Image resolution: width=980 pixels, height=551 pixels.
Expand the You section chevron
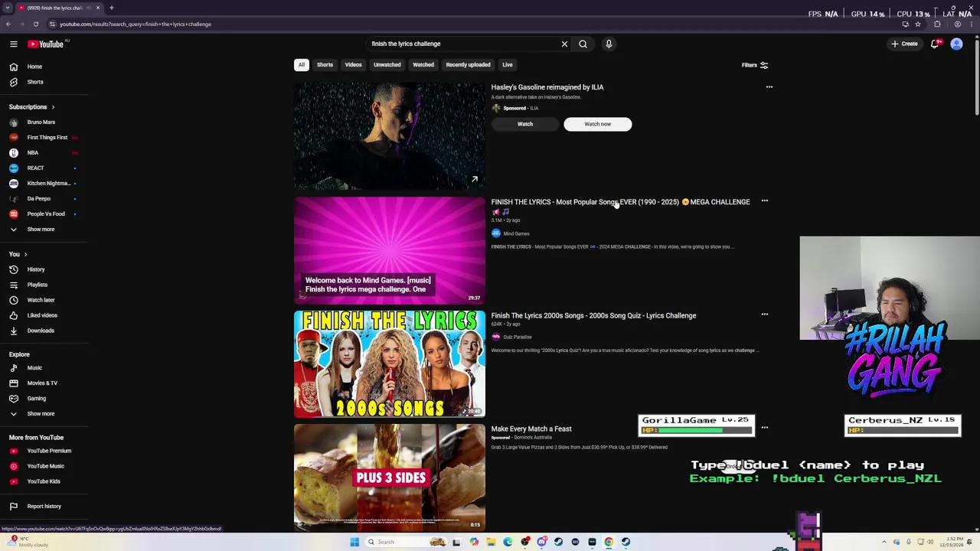click(x=25, y=254)
